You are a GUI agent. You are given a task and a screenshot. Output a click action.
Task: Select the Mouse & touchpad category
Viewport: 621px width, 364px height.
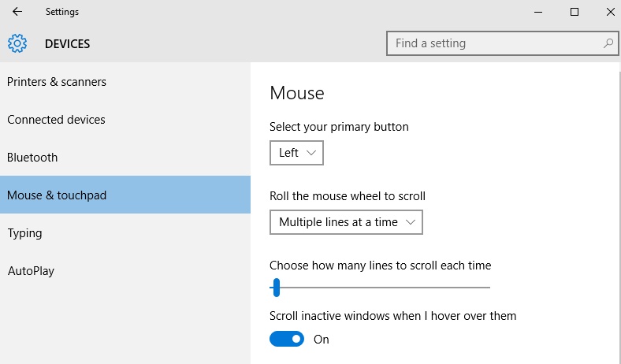(57, 195)
